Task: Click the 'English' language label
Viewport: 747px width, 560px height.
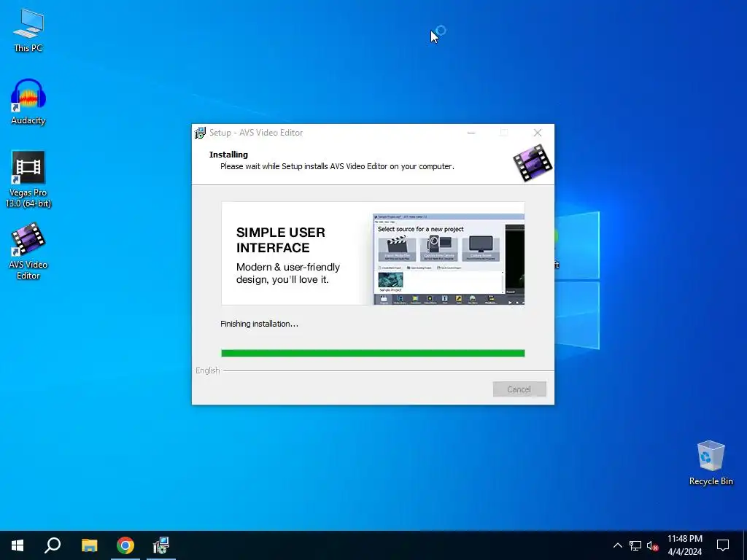Action: coord(208,370)
